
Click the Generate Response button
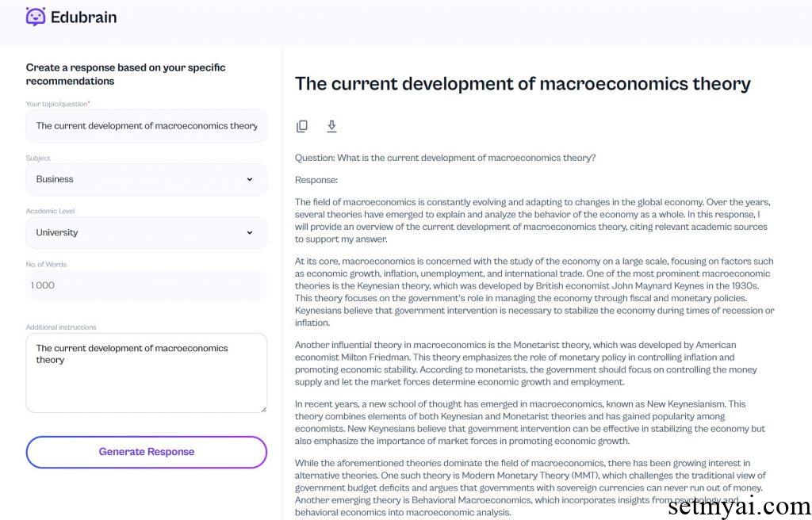click(x=147, y=452)
